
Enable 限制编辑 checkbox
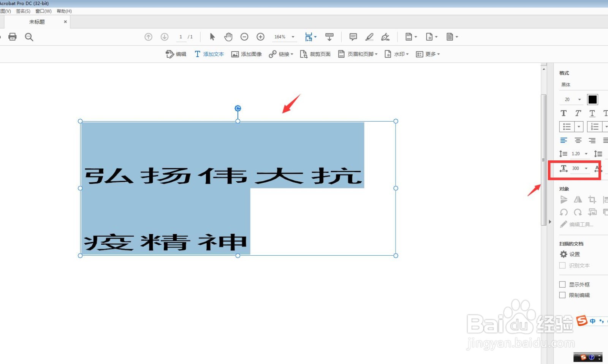tap(562, 295)
